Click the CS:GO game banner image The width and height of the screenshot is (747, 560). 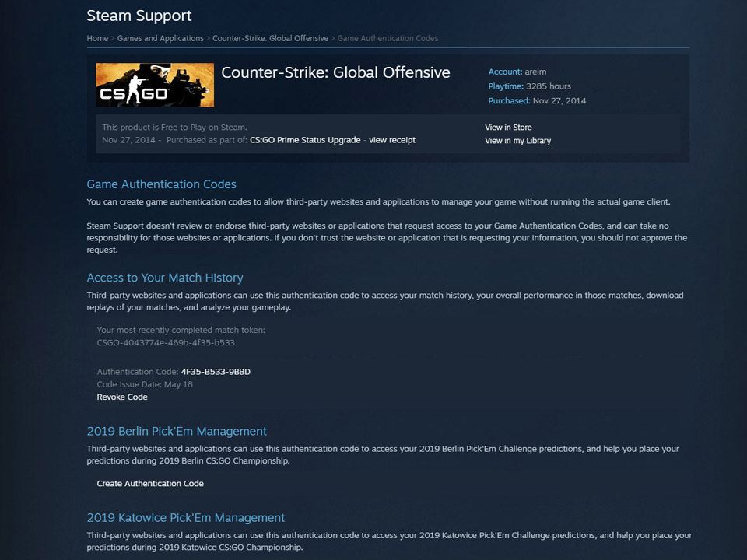coord(155,85)
